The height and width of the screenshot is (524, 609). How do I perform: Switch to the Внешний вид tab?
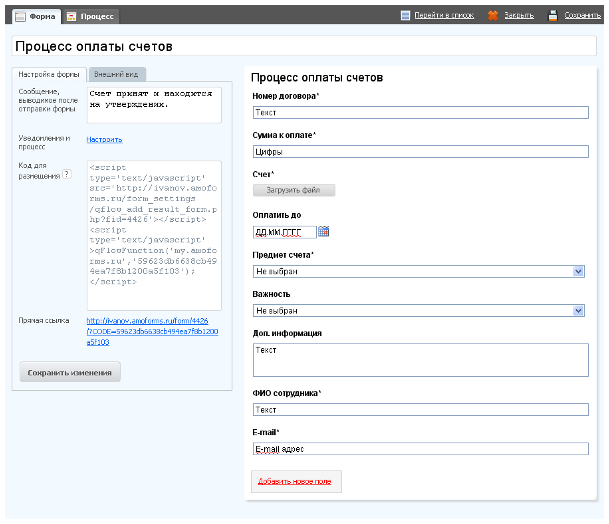click(x=117, y=74)
